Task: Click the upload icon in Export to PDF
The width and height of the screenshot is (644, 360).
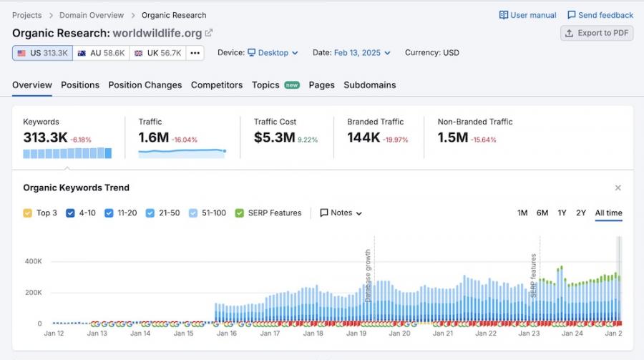Action: click(x=570, y=34)
